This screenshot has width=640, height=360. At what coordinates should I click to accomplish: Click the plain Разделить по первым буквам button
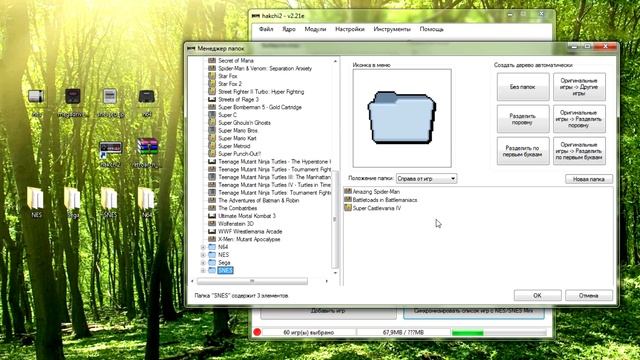[x=523, y=151]
